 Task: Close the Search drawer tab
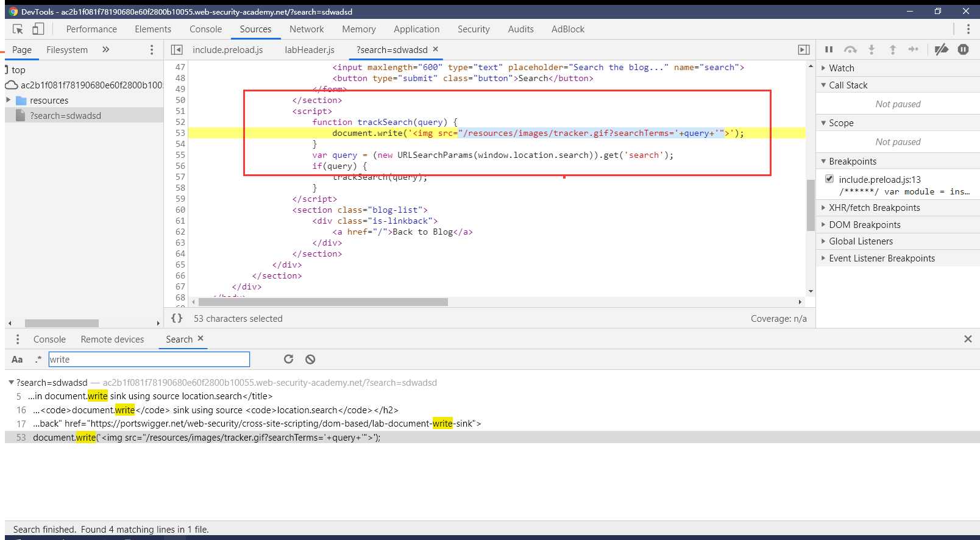coord(201,338)
